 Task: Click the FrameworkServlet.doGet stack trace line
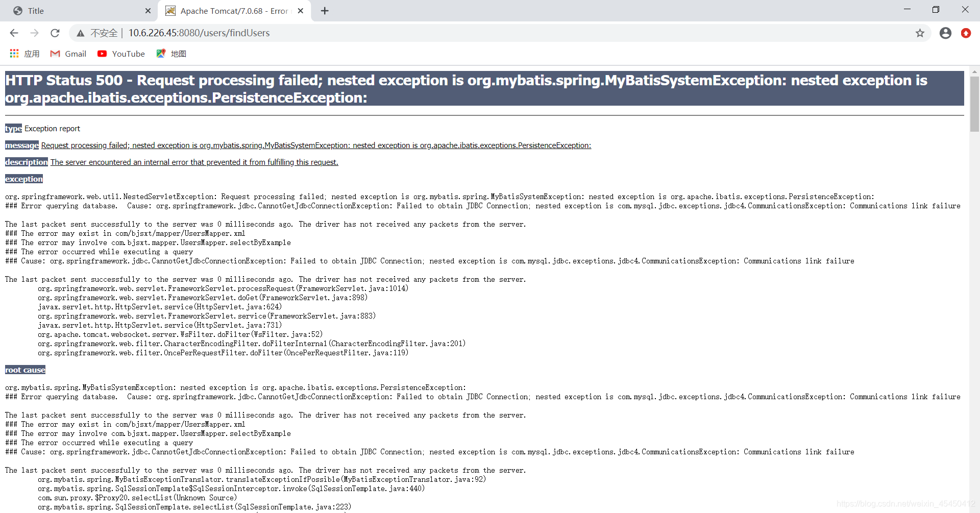coord(203,298)
